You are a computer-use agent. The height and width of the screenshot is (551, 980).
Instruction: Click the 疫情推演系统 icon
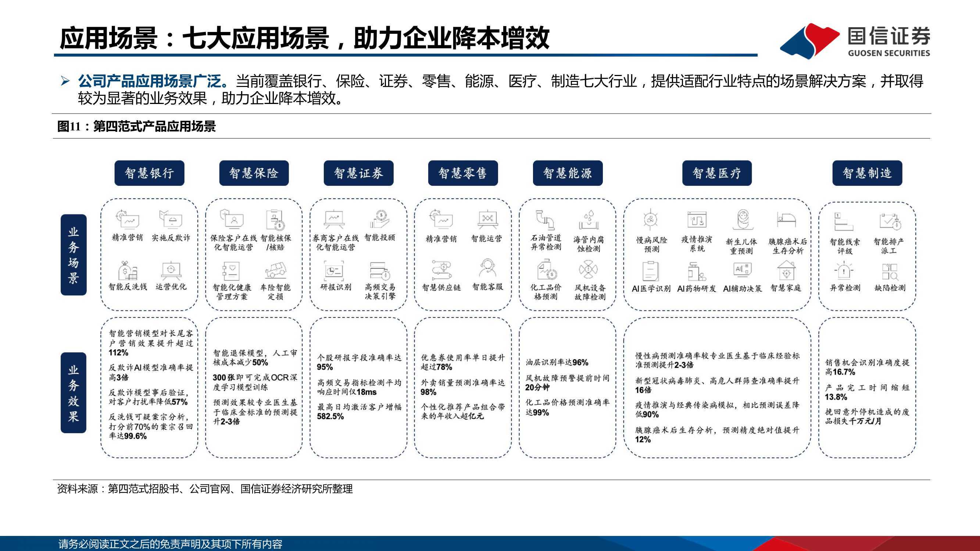pyautogui.click(x=697, y=219)
